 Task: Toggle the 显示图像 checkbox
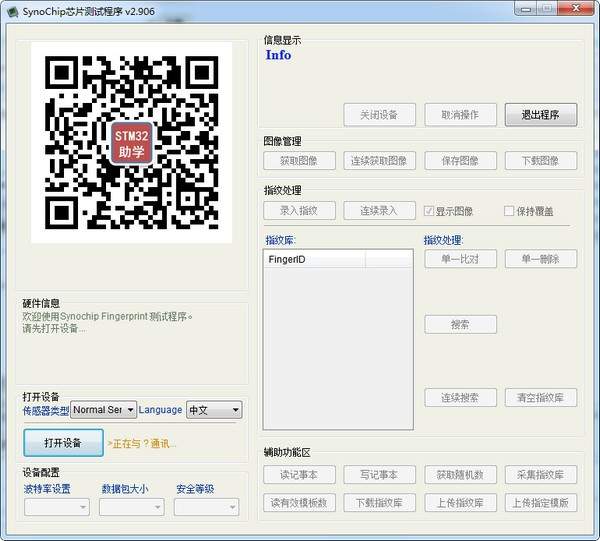tap(430, 211)
